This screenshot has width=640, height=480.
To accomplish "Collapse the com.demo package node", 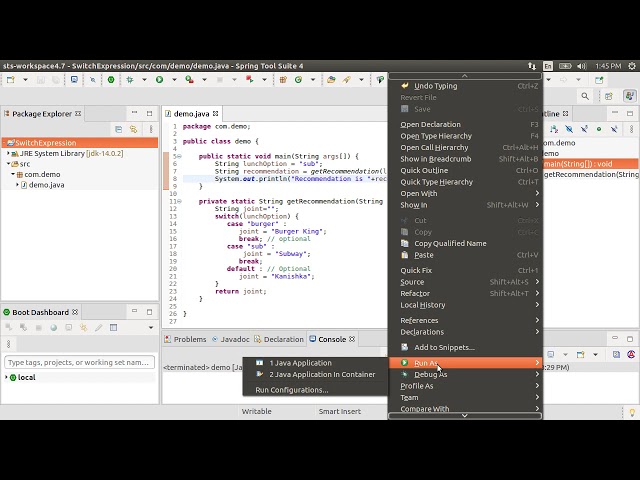I will (13, 174).
